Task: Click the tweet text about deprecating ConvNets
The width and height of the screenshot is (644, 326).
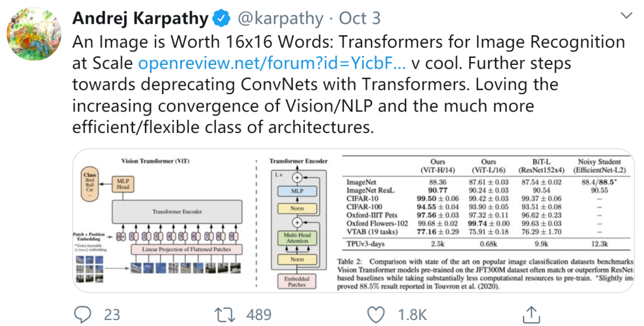Action: [x=322, y=85]
